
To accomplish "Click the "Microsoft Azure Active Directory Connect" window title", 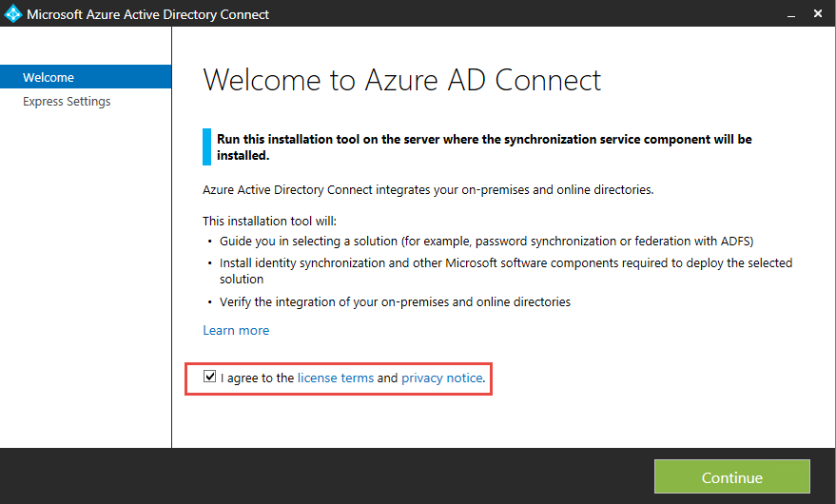I will point(147,14).
